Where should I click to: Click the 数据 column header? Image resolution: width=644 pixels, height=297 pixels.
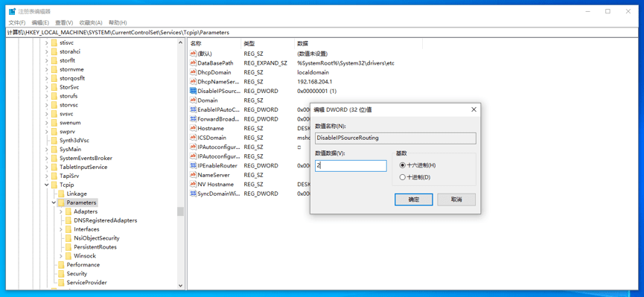pyautogui.click(x=358, y=43)
